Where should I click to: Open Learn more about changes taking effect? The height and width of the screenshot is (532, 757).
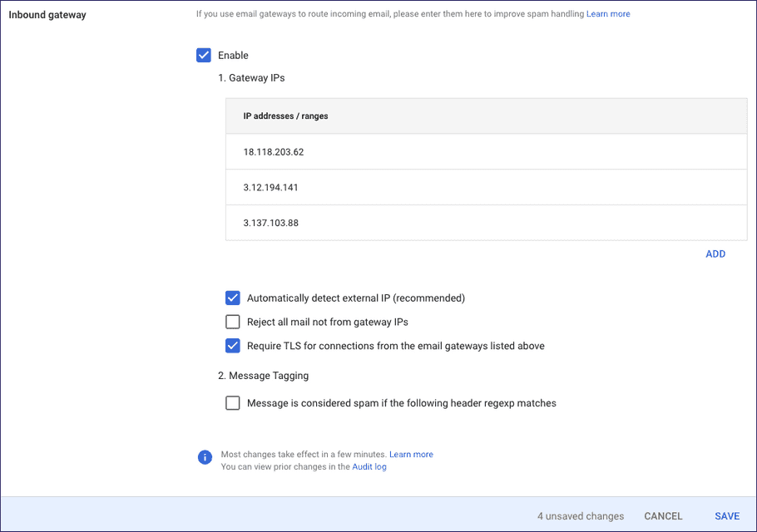[411, 454]
